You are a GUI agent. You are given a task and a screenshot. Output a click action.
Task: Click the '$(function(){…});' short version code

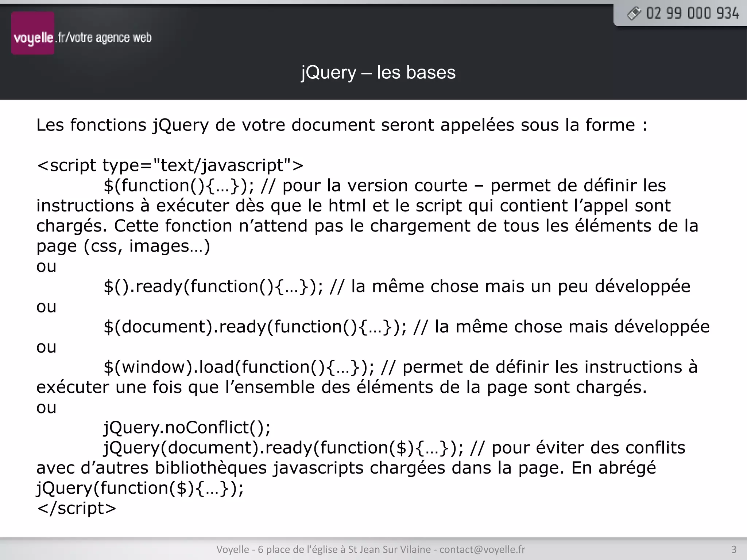tap(179, 186)
